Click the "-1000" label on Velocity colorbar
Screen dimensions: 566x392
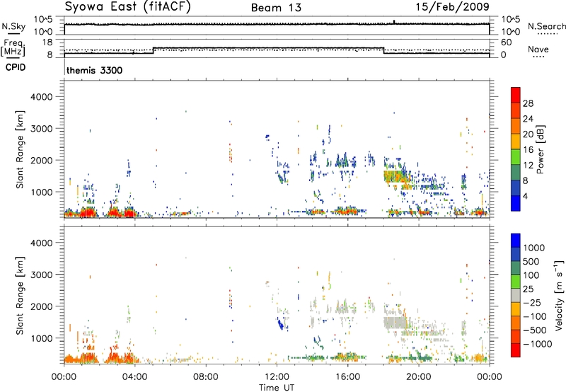click(537, 344)
